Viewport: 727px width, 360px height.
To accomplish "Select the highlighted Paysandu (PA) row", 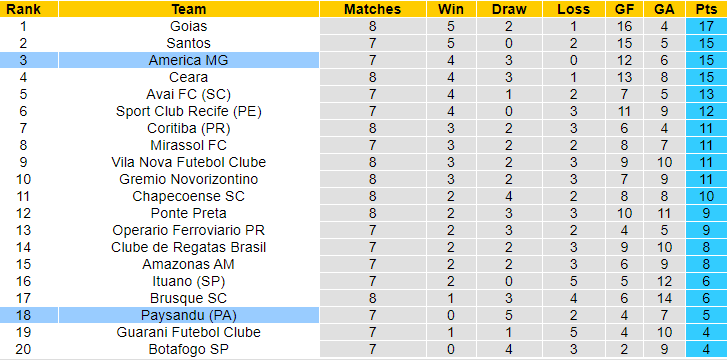I will click(x=364, y=315).
